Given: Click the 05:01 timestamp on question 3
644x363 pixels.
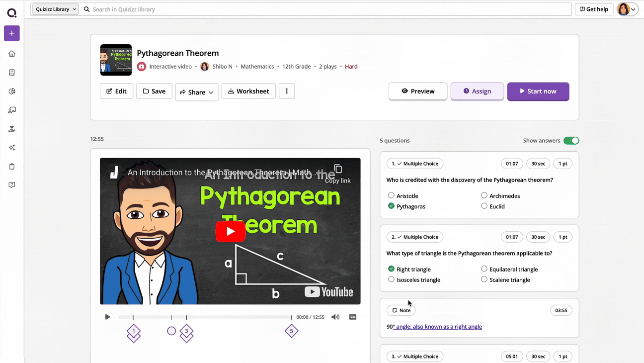Looking at the screenshot, I should [x=512, y=357].
